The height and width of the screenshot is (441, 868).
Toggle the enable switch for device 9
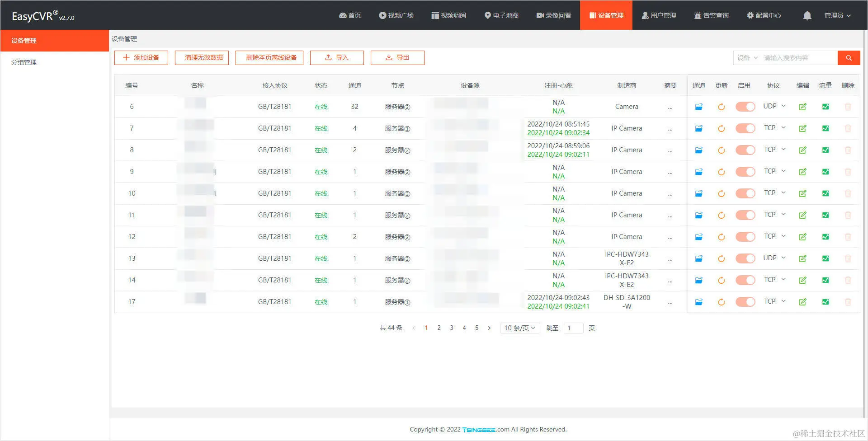point(745,172)
